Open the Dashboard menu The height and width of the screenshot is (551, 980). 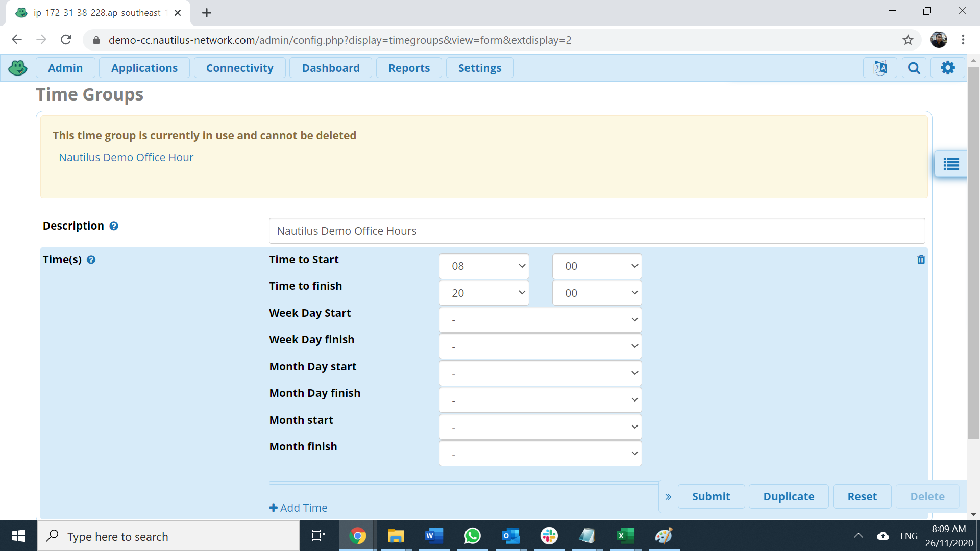click(x=331, y=68)
